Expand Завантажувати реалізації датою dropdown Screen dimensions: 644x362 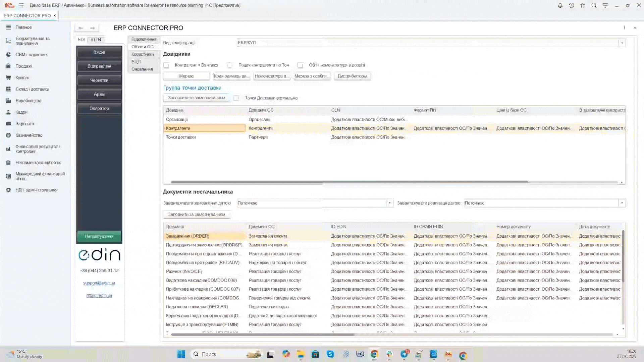pyautogui.click(x=622, y=203)
